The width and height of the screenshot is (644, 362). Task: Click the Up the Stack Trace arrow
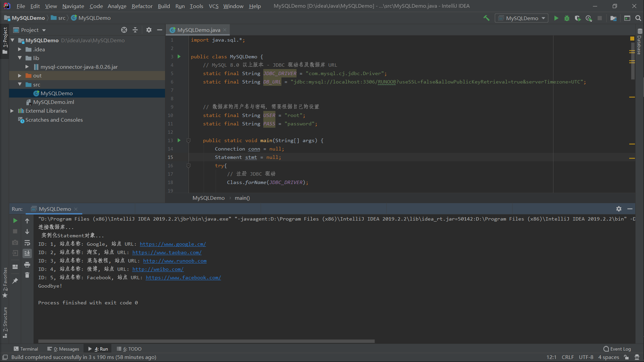[x=27, y=221]
